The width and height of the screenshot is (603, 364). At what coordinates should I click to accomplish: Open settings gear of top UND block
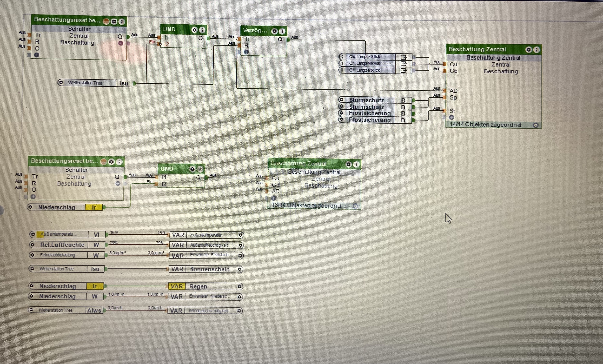[x=194, y=30]
